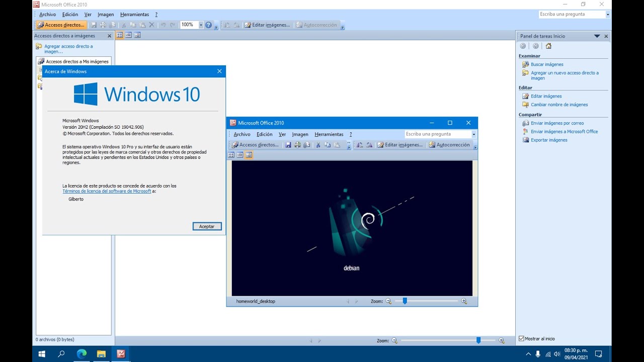The height and width of the screenshot is (362, 644).
Task: Click zoom-out magnifier in the front window status bar
Action: [x=388, y=301]
